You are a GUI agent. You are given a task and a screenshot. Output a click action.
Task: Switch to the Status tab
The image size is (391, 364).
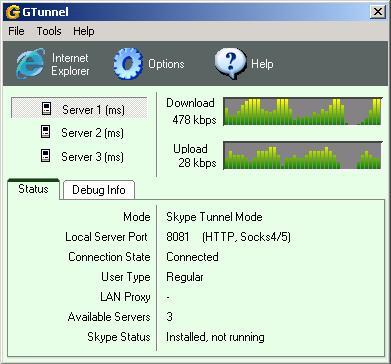click(x=33, y=189)
